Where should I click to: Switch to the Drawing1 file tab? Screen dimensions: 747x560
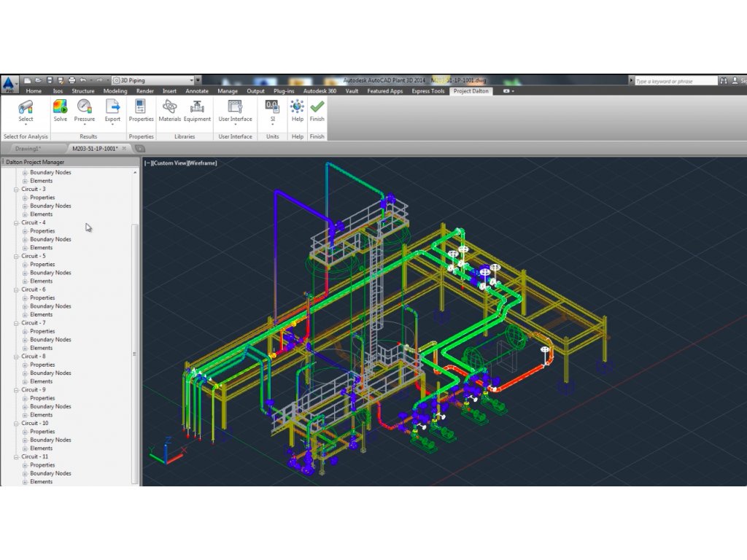28,149
